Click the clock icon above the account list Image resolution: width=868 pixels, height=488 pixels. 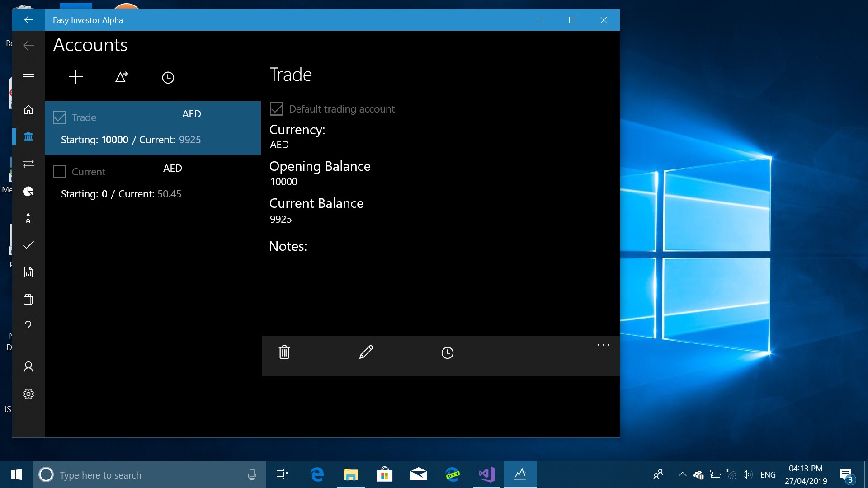(x=168, y=78)
